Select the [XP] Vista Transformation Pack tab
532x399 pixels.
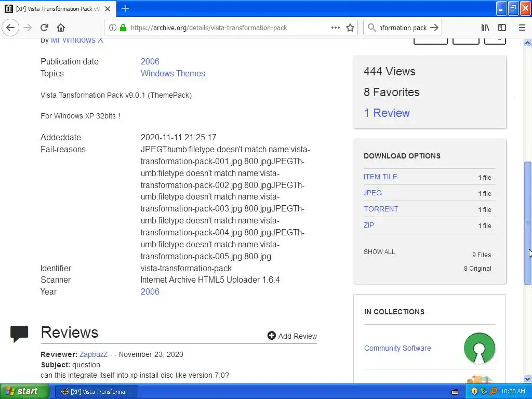coord(58,9)
